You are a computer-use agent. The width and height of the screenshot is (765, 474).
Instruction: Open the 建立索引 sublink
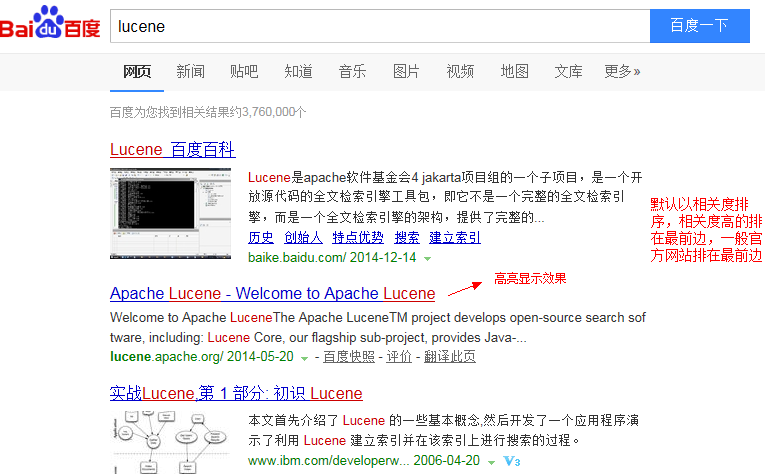point(455,237)
